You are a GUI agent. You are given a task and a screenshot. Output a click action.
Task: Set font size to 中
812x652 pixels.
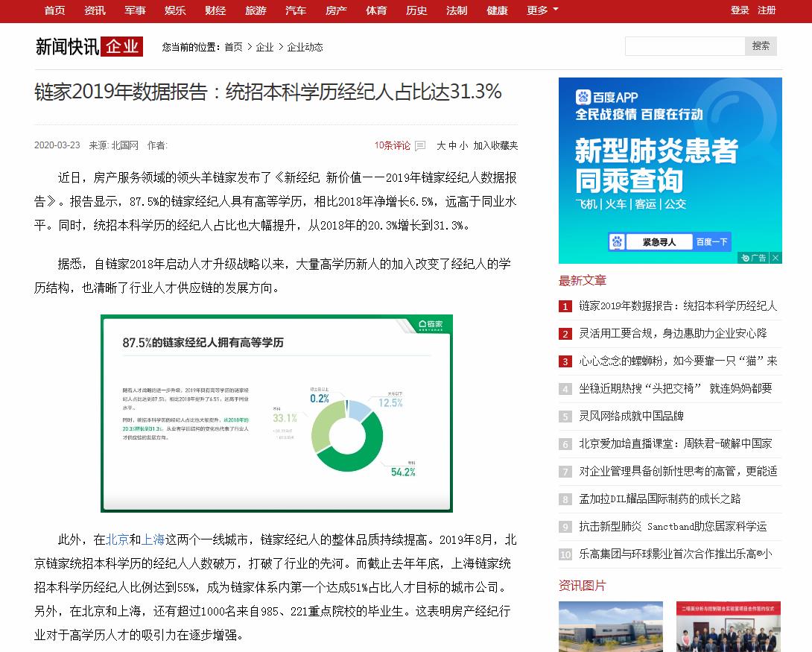point(452,145)
